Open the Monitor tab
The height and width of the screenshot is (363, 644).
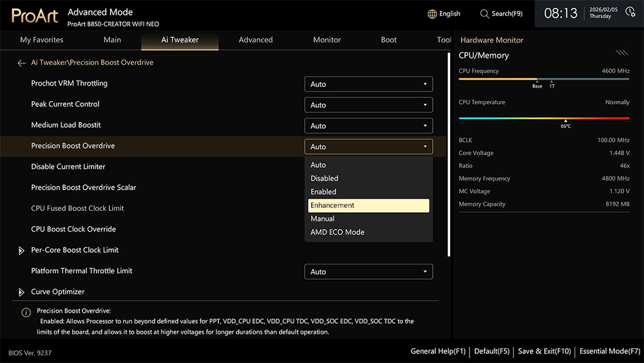click(327, 40)
